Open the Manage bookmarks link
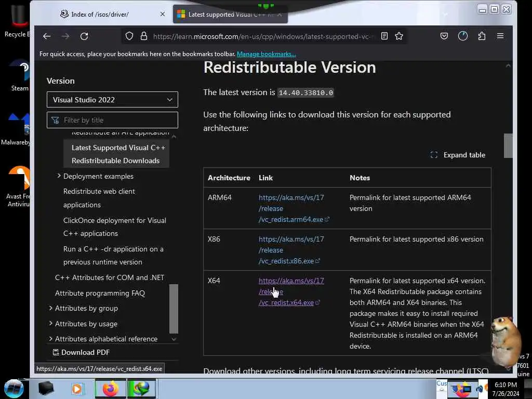The width and height of the screenshot is (532, 399). 267,54
